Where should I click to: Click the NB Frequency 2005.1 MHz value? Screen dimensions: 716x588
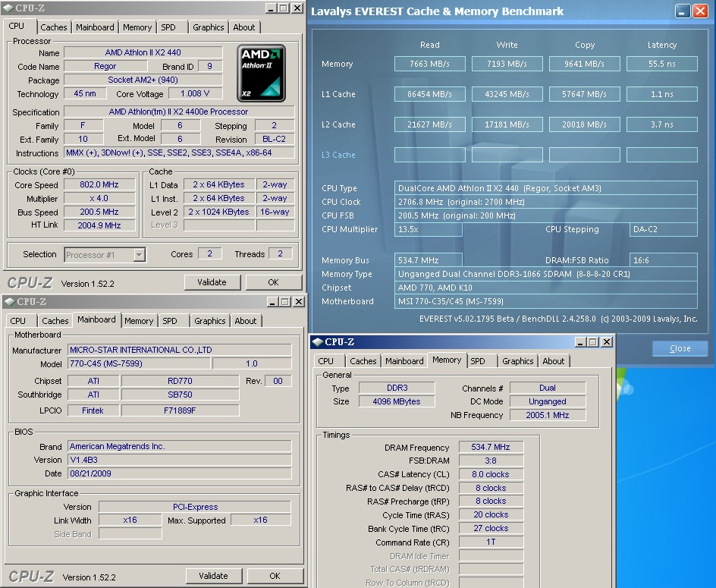pyautogui.click(x=548, y=415)
